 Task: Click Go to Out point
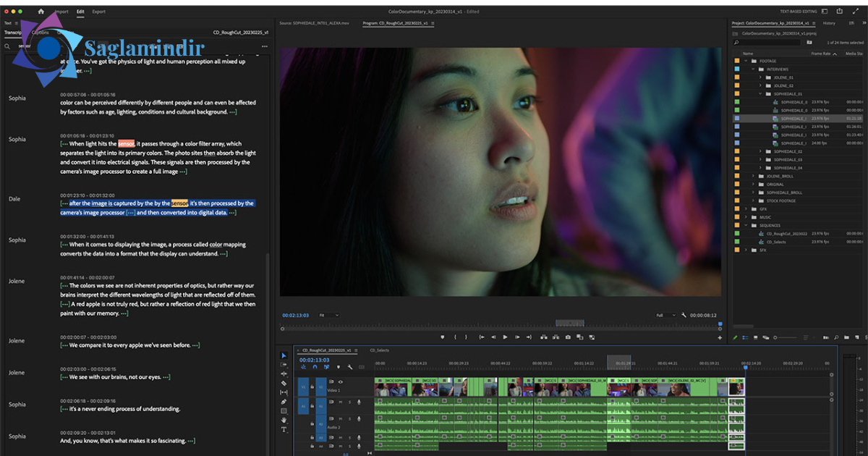tap(529, 337)
